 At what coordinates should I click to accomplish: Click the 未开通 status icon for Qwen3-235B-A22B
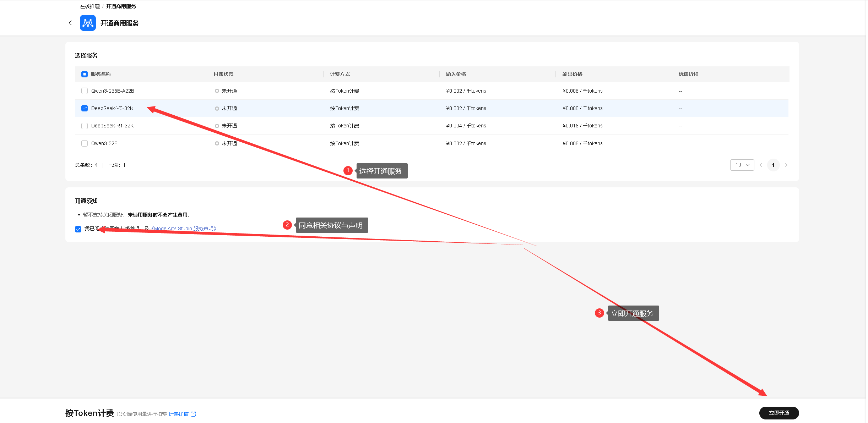[x=217, y=91]
